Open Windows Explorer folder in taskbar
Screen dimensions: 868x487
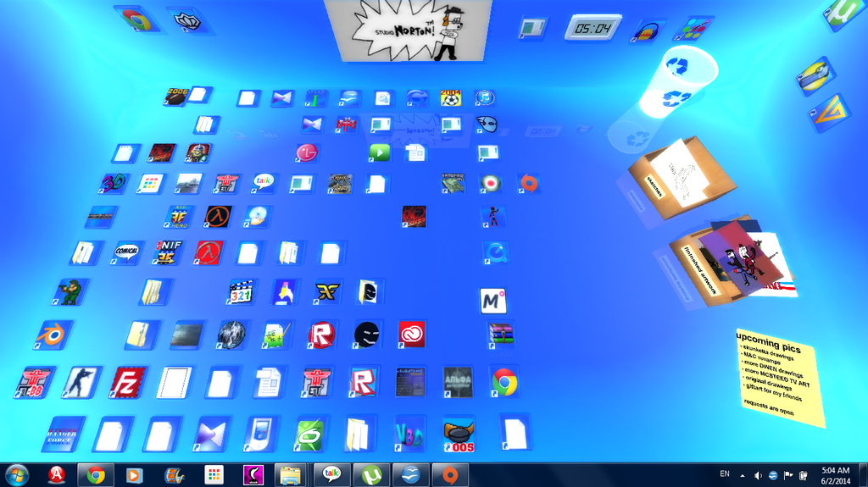pos(290,475)
